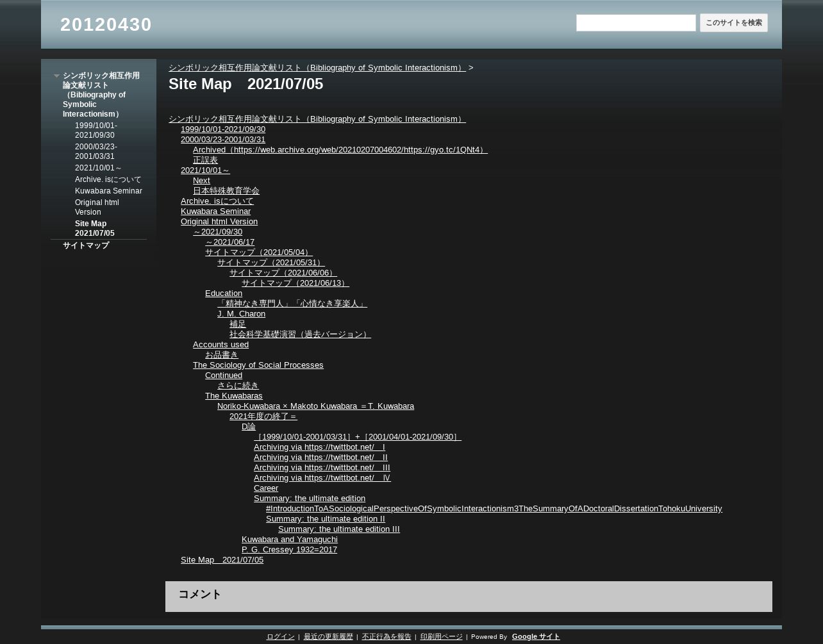Open Noriko-Kuwabara × Makoto Kuwabara link

click(x=315, y=406)
